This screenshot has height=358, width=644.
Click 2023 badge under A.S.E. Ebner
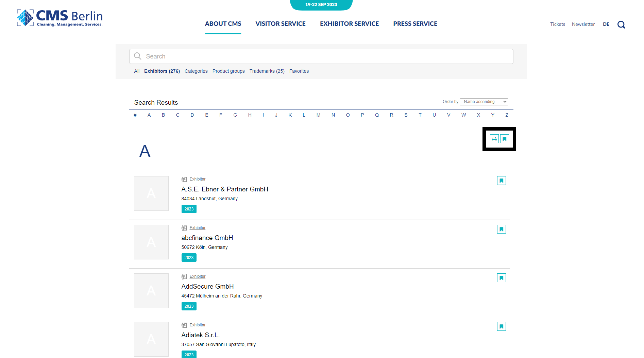189,209
